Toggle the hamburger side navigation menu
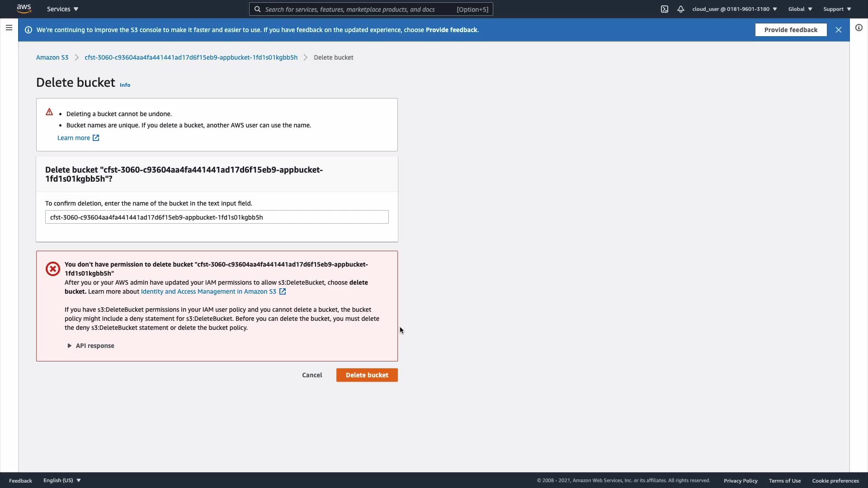 point(9,28)
